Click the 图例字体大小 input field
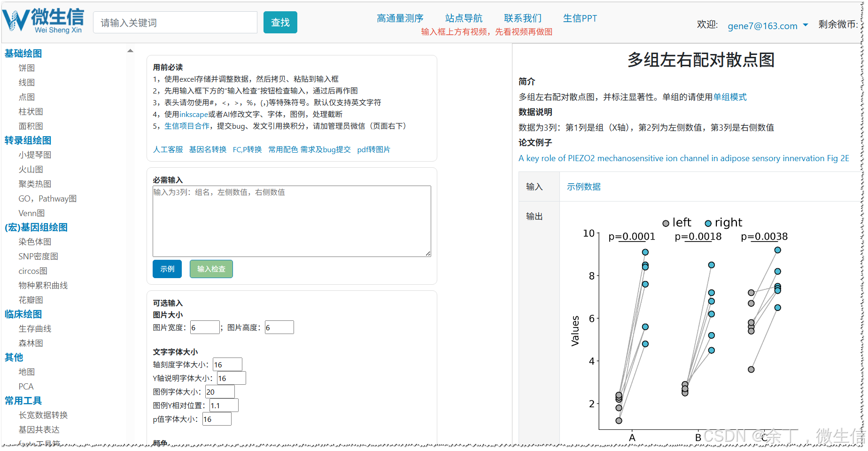The height and width of the screenshot is (451, 868). pyautogui.click(x=220, y=392)
